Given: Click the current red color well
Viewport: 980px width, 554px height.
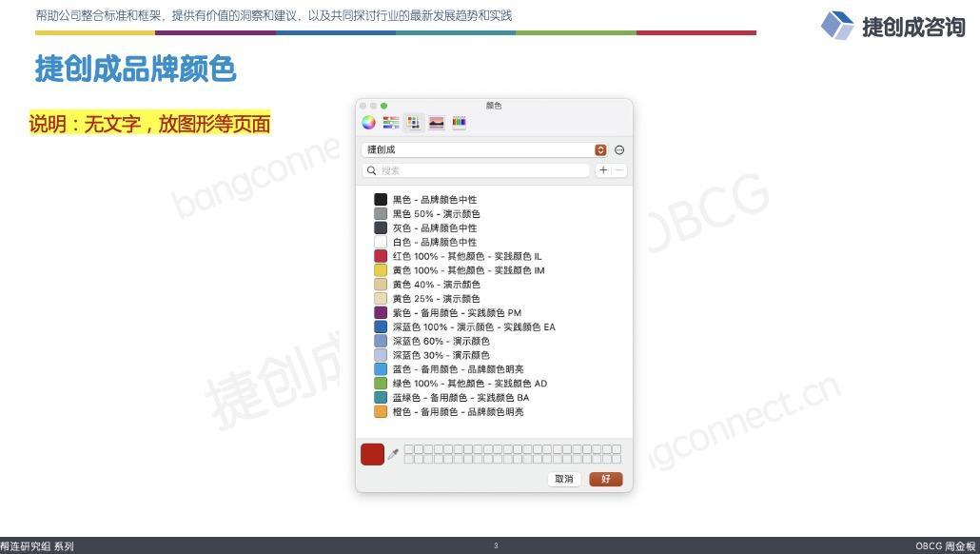Looking at the screenshot, I should click(373, 455).
